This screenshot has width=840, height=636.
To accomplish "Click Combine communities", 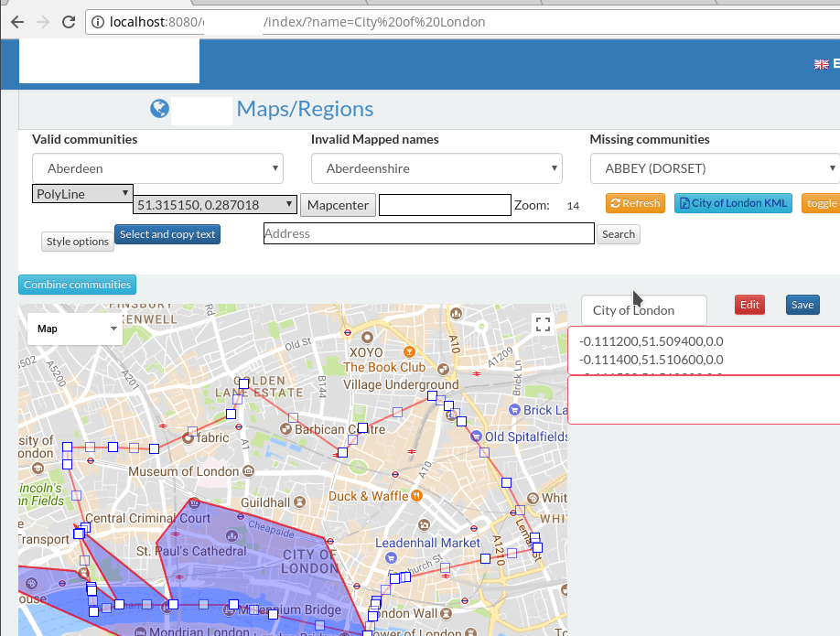I will pos(77,284).
